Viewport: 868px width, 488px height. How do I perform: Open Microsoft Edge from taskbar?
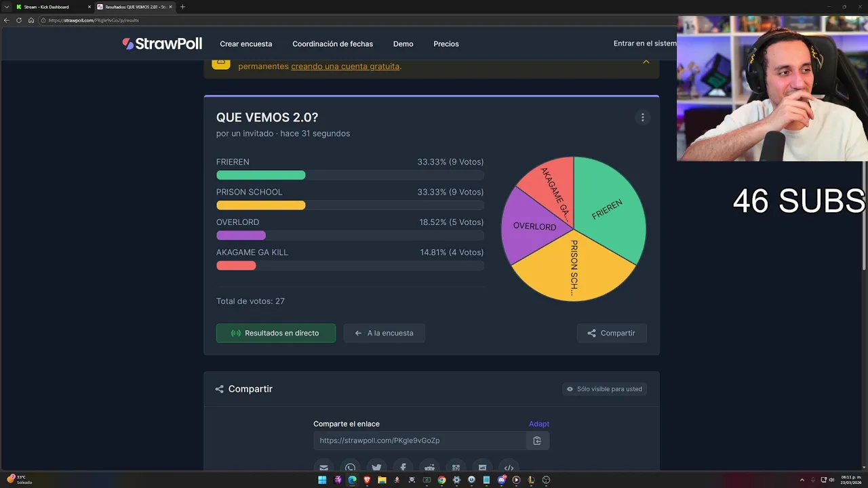click(352, 480)
